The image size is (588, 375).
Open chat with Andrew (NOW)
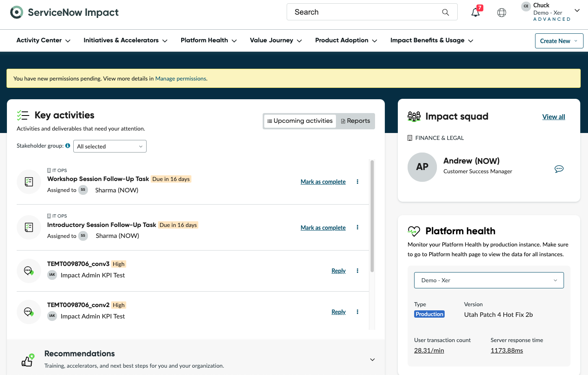pyautogui.click(x=559, y=169)
